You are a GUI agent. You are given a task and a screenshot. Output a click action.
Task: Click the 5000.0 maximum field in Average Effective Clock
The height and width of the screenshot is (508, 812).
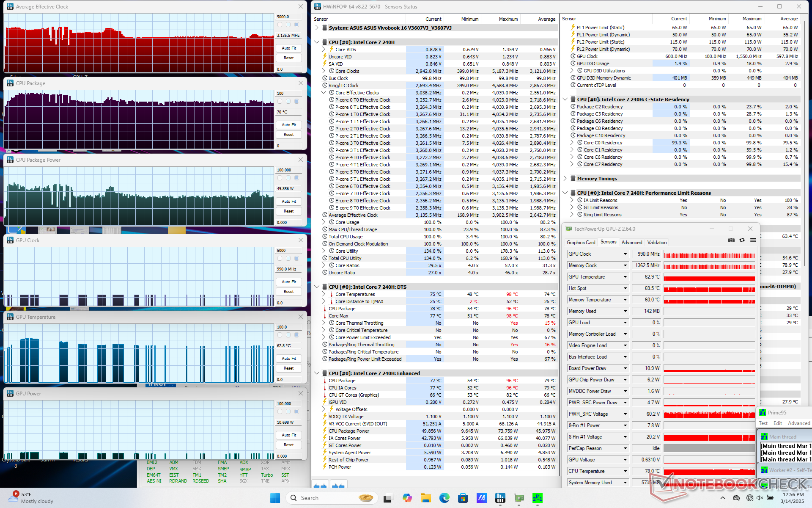(x=289, y=17)
